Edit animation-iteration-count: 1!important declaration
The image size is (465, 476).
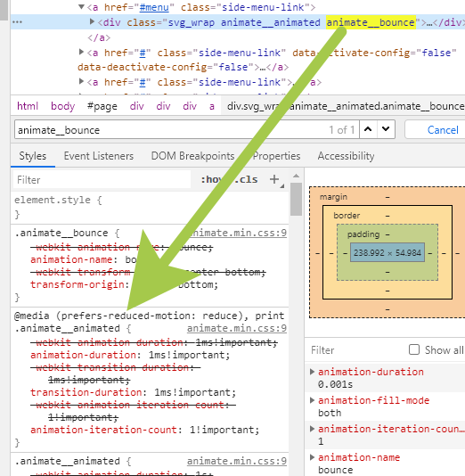tap(144, 430)
